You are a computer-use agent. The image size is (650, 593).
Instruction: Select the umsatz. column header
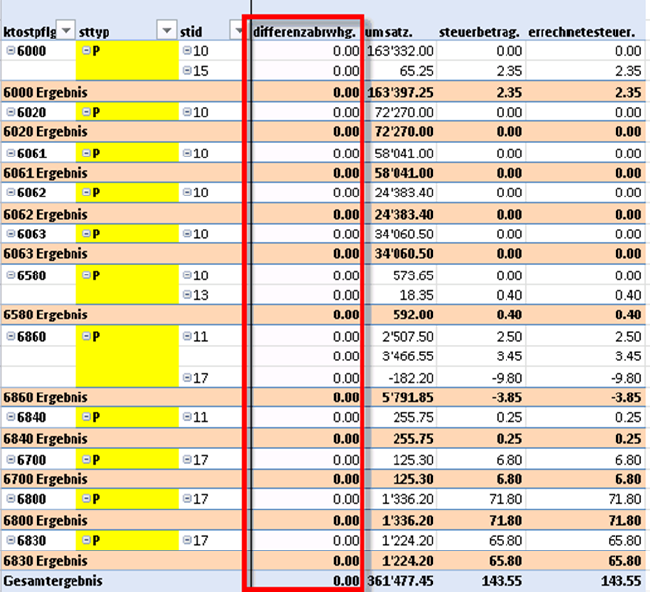tap(388, 32)
